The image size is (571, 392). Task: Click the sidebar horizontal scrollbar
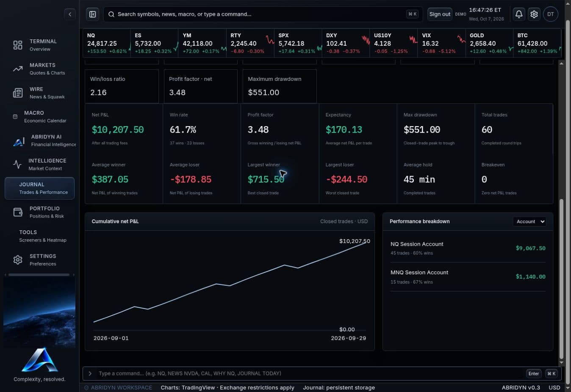pyautogui.click(x=39, y=275)
